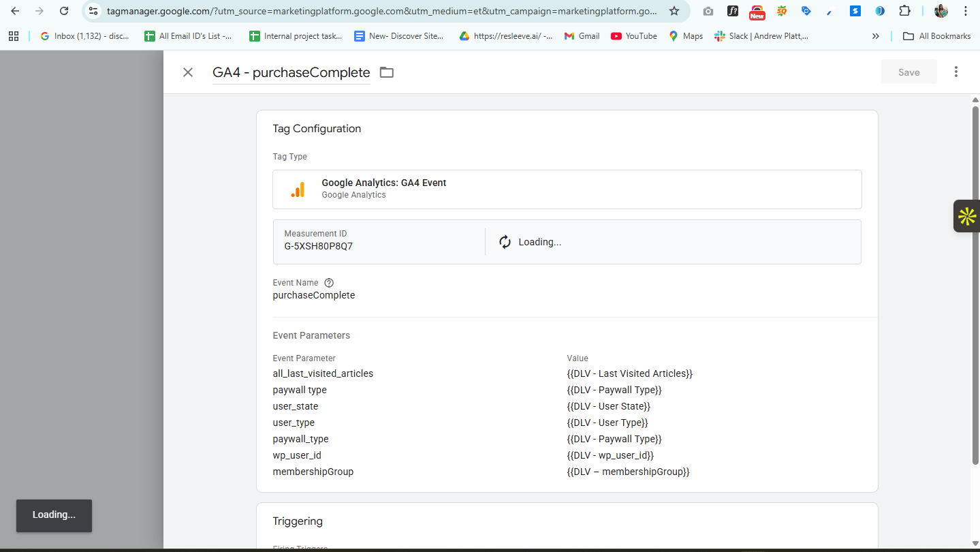Click the blue tag assistant extension icon
980x552 pixels.
pos(806,11)
